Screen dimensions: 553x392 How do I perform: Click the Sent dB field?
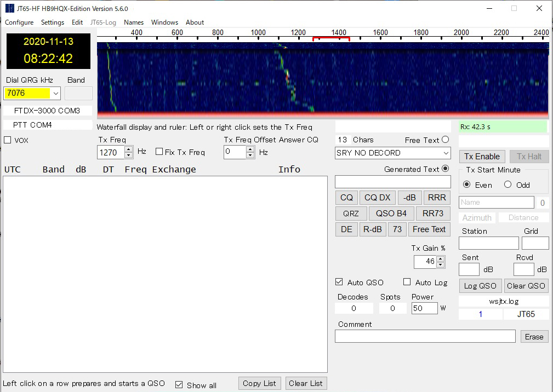(469, 269)
